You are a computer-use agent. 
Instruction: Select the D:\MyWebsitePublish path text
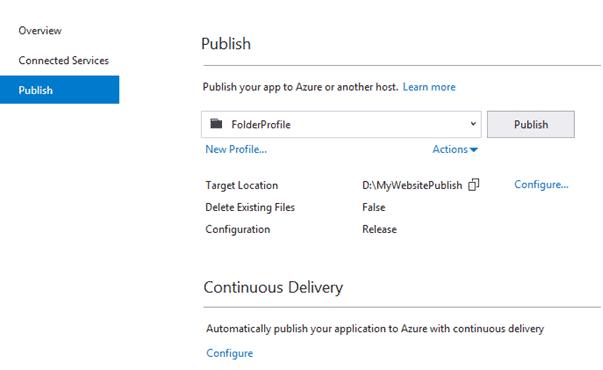tap(412, 185)
